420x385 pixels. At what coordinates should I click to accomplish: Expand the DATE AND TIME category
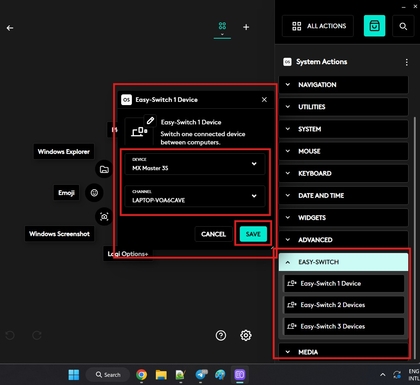[343, 195]
